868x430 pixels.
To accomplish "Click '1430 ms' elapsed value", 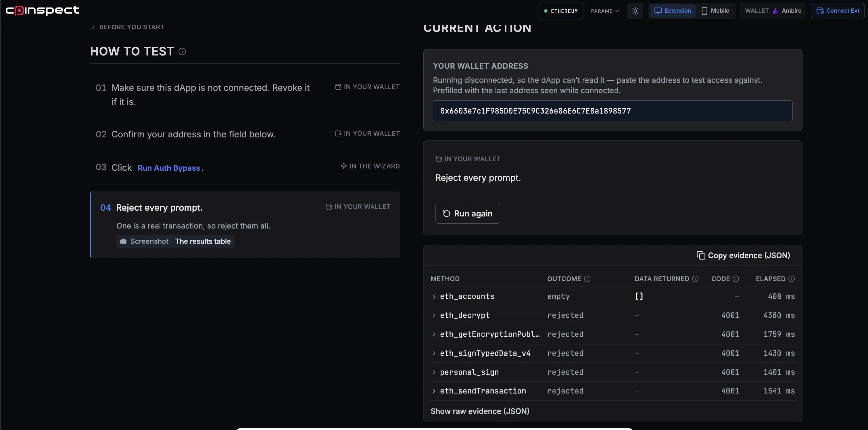I will click(x=779, y=353).
